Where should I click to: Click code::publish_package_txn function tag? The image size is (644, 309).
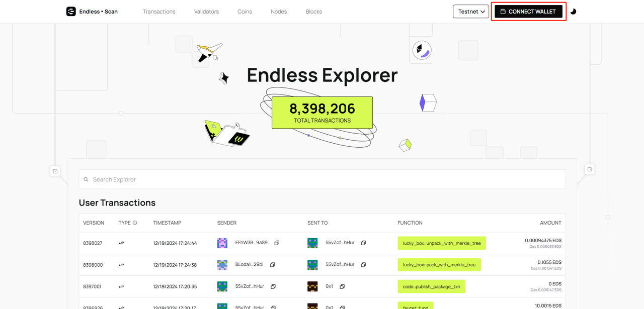click(x=431, y=286)
